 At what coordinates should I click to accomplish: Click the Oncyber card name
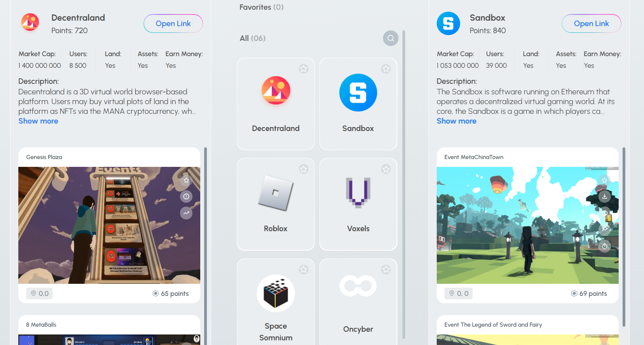click(x=358, y=329)
